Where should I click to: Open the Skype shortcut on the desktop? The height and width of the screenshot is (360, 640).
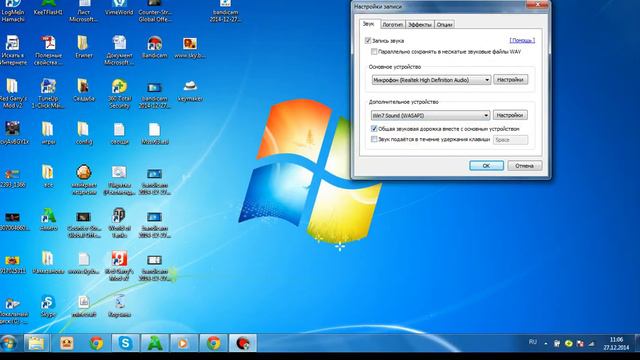[48, 306]
